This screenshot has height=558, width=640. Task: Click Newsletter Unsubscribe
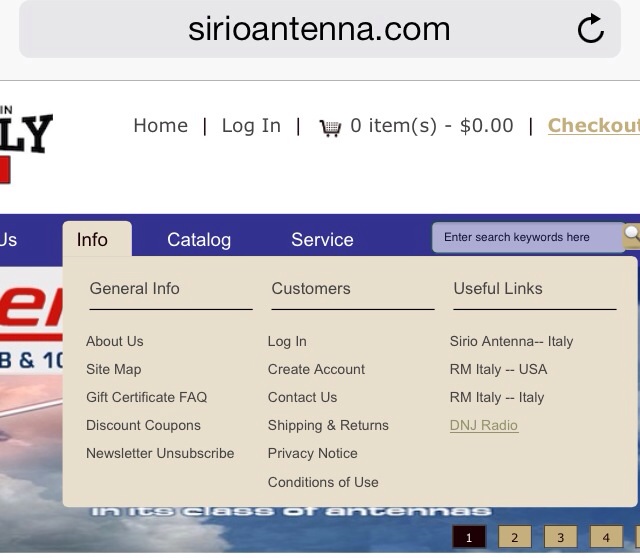pos(160,453)
